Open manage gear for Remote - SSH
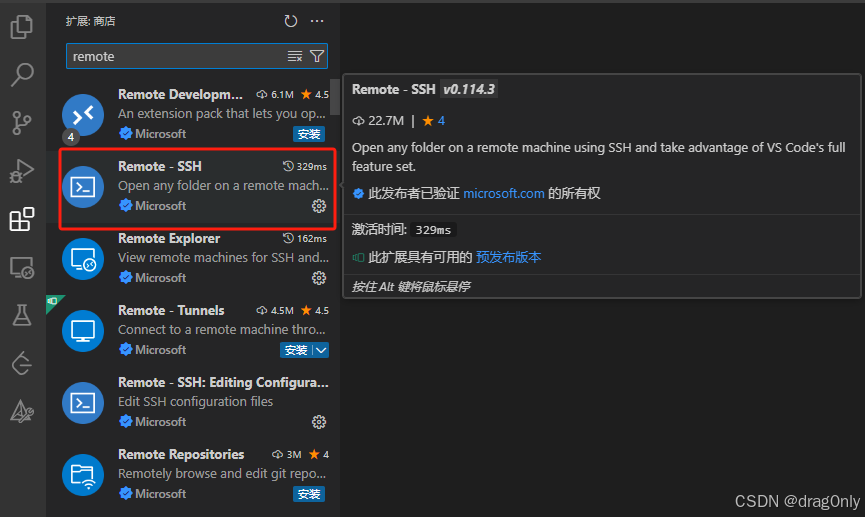Screen dimensions: 865x517 [319, 206]
